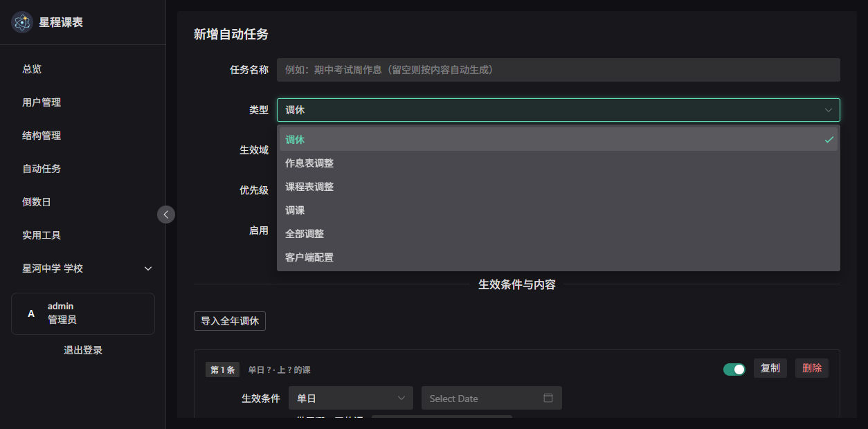
Task: Pick 调课 in the type dropdown
Action: click(x=559, y=210)
